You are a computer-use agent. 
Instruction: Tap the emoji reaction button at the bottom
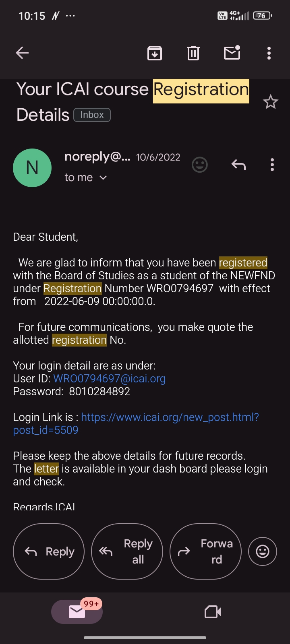(263, 551)
